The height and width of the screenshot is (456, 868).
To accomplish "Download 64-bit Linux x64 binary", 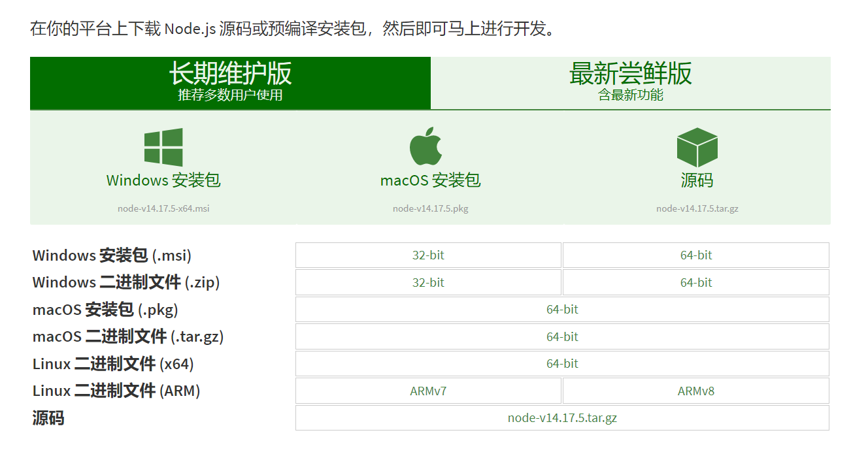I will point(562,363).
